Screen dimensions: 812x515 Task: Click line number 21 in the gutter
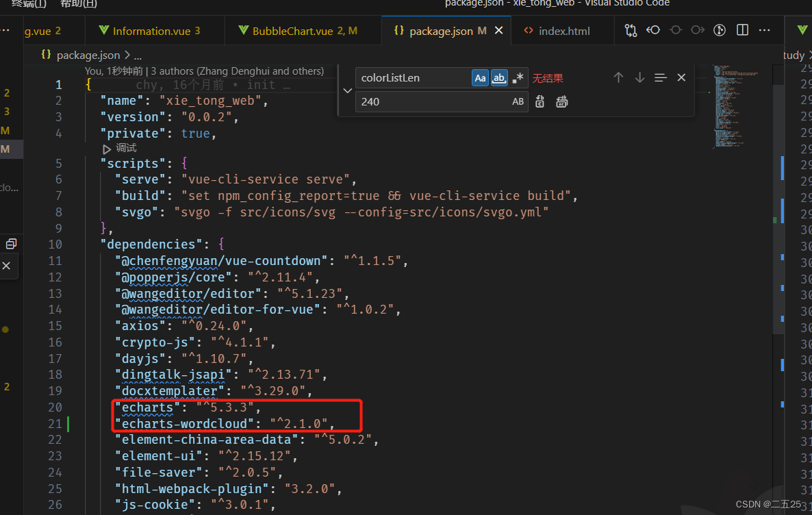point(55,425)
